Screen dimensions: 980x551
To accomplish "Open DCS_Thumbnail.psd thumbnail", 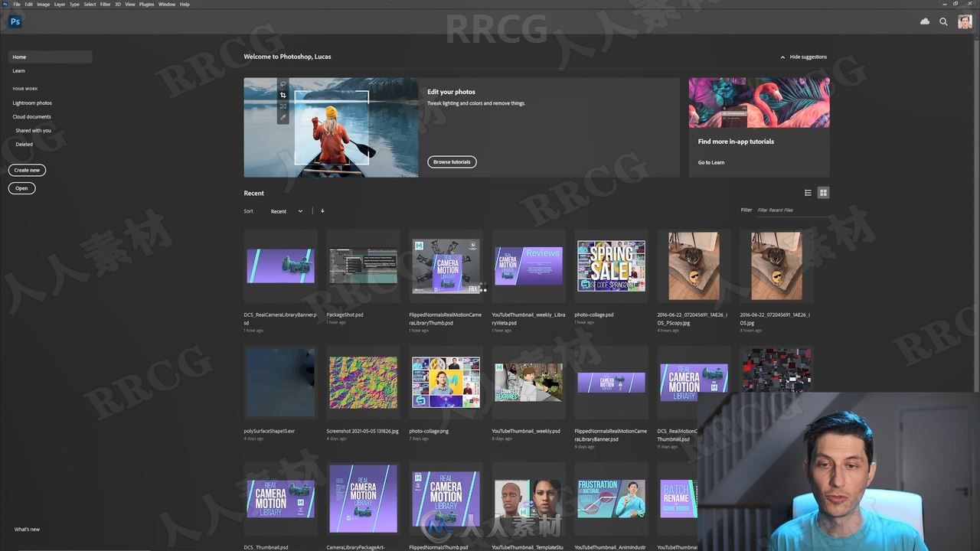I will tap(280, 499).
